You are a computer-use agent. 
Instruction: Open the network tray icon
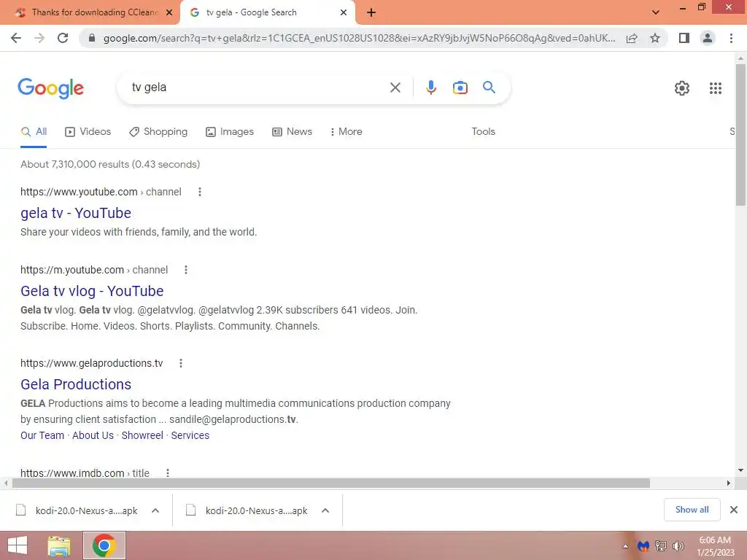[660, 546]
